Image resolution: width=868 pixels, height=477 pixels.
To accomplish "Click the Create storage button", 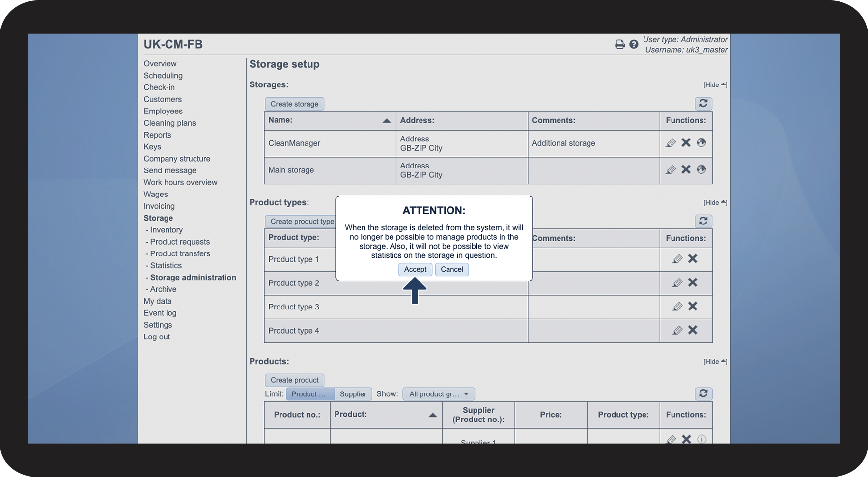I will (294, 104).
